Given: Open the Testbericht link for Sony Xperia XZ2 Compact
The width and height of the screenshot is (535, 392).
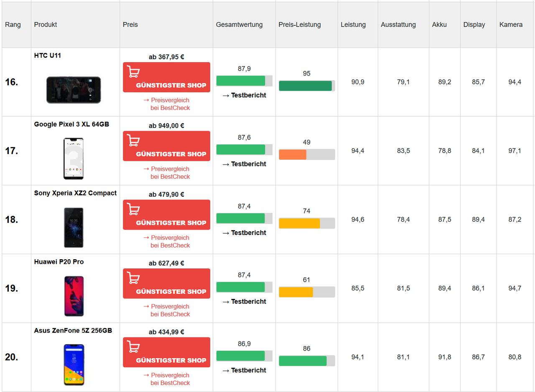Looking at the screenshot, I should tap(244, 233).
